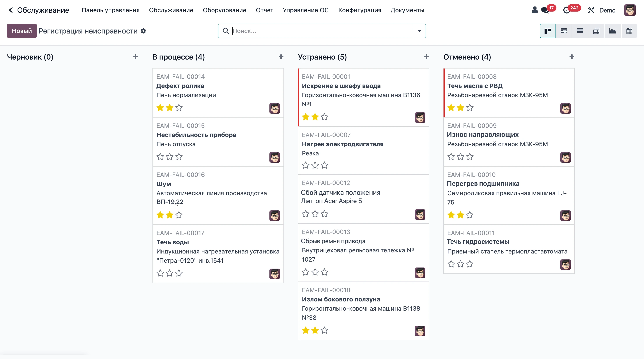644x359 pixels.
Task: Open the Искрение в шкафу ввода card
Action: [x=363, y=97]
